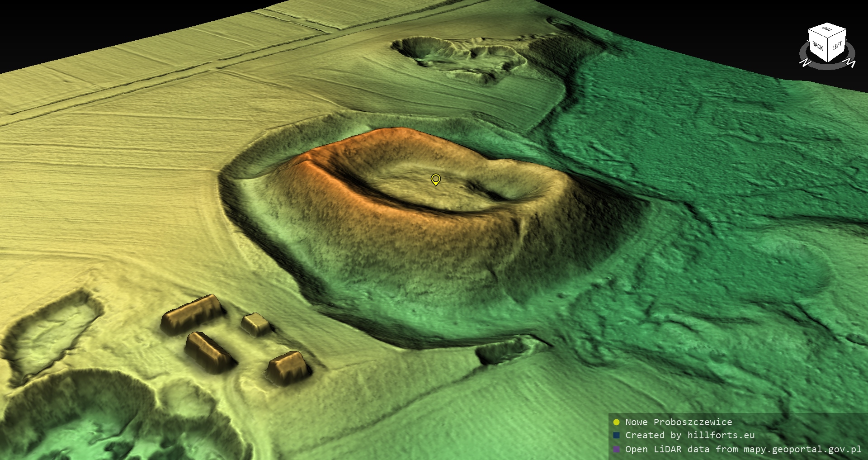Image resolution: width=868 pixels, height=460 pixels.
Task: Select the yellow location pin on the hillfort
Action: (x=435, y=180)
